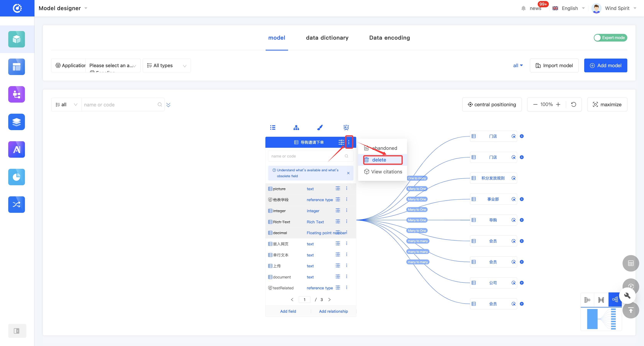
Task: Click the paintbrush icon above the model card
Action: pos(320,128)
